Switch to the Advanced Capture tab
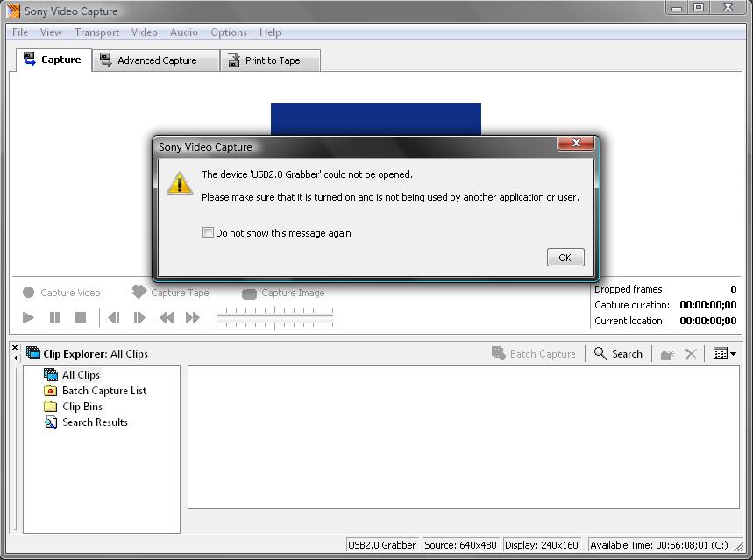The height and width of the screenshot is (560, 753). tap(155, 60)
